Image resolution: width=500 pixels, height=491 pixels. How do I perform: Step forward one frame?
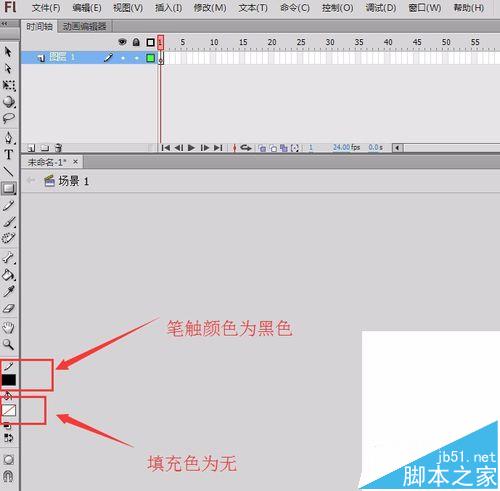tap(205, 147)
